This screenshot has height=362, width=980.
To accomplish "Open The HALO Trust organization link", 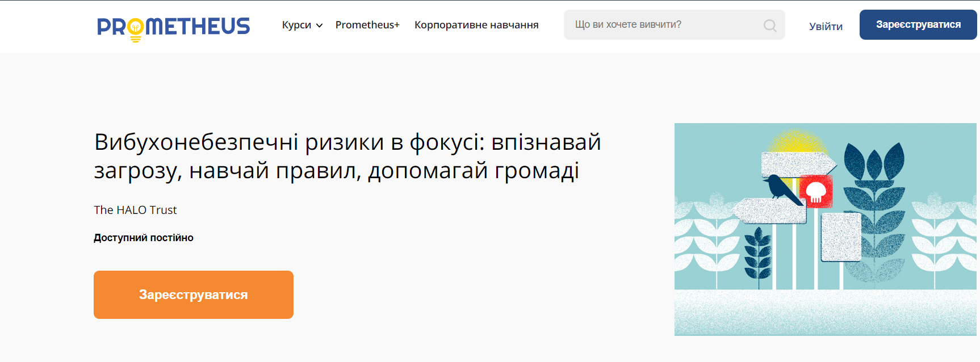I will 135,210.
